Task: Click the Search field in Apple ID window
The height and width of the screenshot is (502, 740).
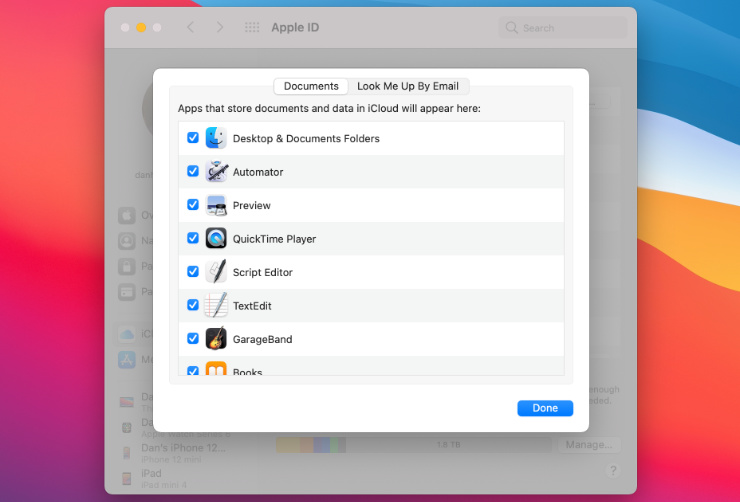Action: tap(563, 28)
